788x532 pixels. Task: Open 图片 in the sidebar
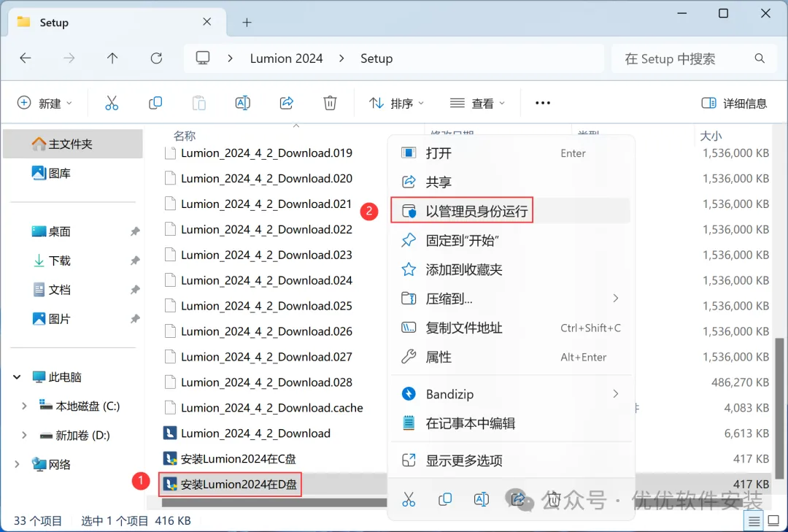(73, 319)
